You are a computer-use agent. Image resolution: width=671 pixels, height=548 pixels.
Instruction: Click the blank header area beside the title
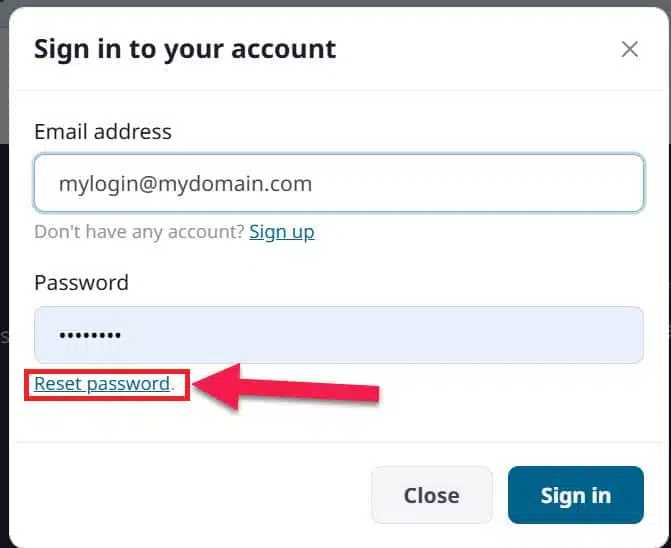470,48
